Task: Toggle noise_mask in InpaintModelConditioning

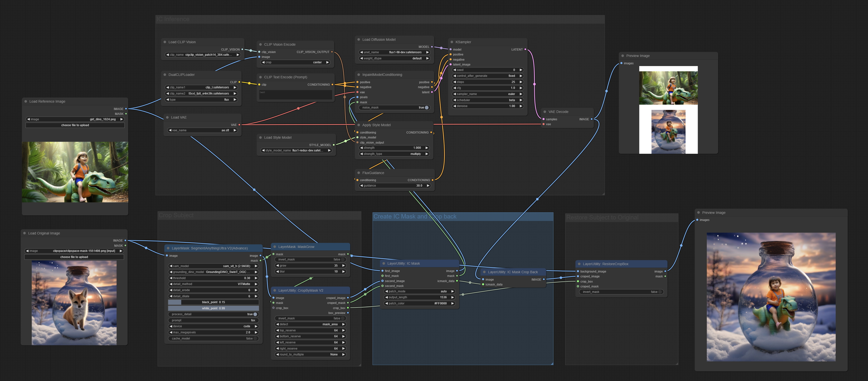Action: pyautogui.click(x=426, y=108)
